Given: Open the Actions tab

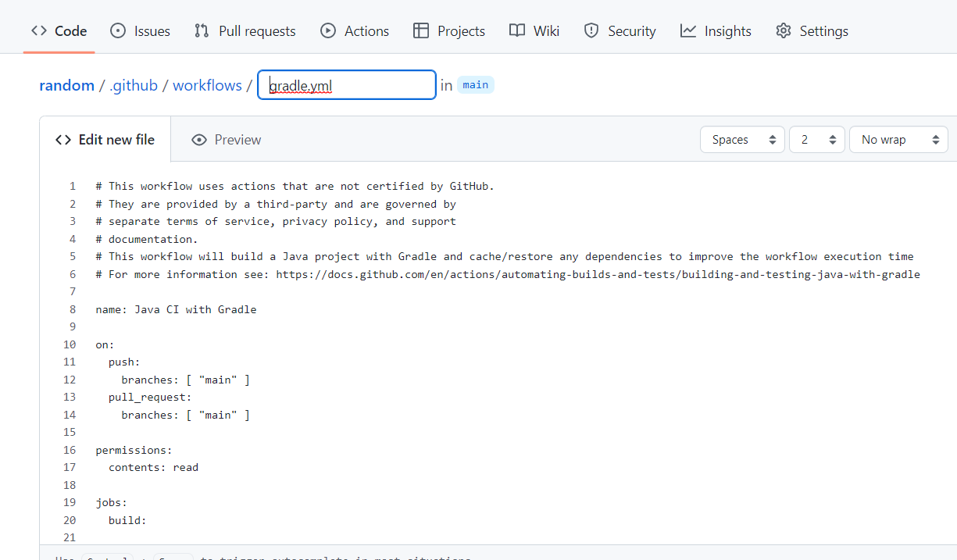Looking at the screenshot, I should click(x=355, y=31).
